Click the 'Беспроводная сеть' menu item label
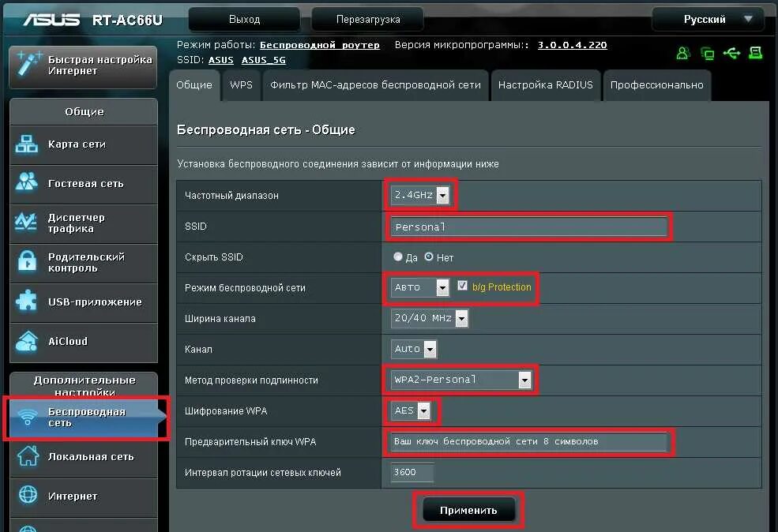The height and width of the screenshot is (532, 778). [86, 417]
